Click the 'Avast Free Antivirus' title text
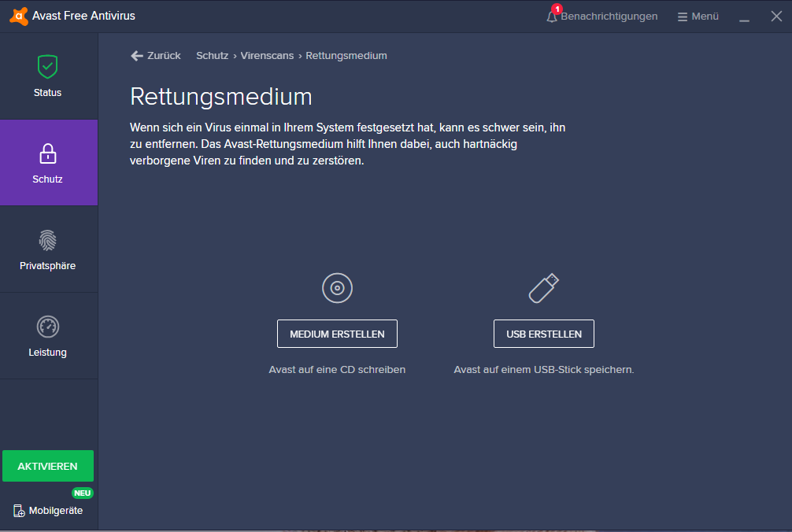This screenshot has height=532, width=792. (x=83, y=16)
